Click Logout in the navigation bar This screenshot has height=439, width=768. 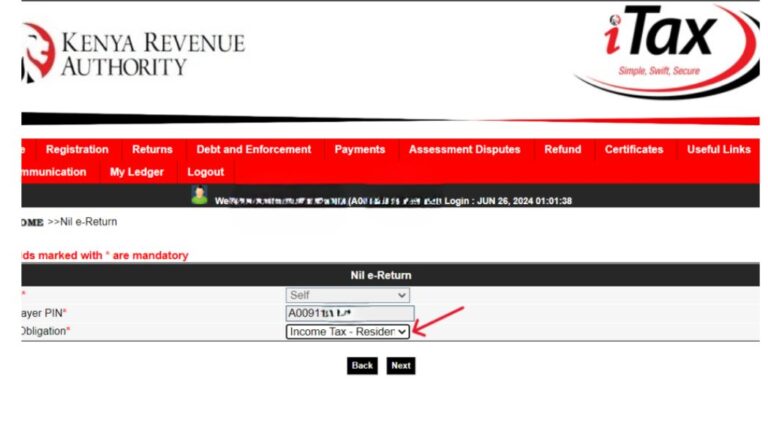[205, 172]
